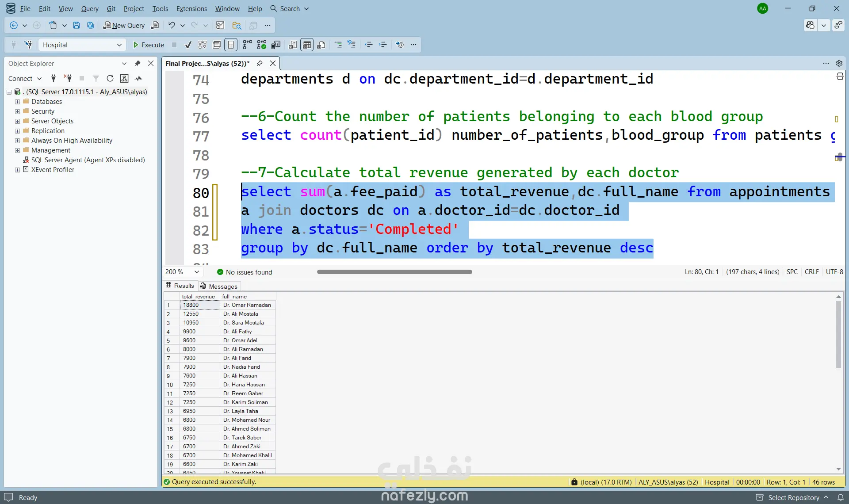The height and width of the screenshot is (504, 849).
Task: Save the current query file
Action: [x=76, y=25]
